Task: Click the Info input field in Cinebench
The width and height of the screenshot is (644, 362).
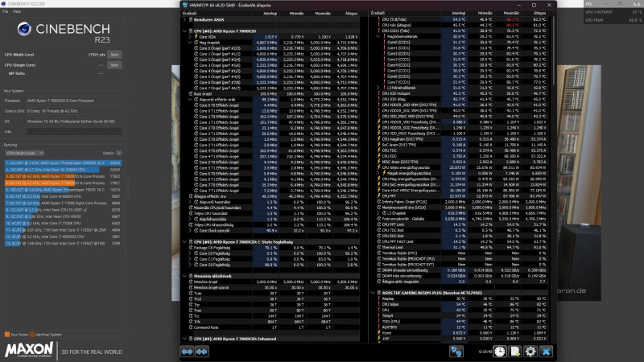Action: click(74, 132)
